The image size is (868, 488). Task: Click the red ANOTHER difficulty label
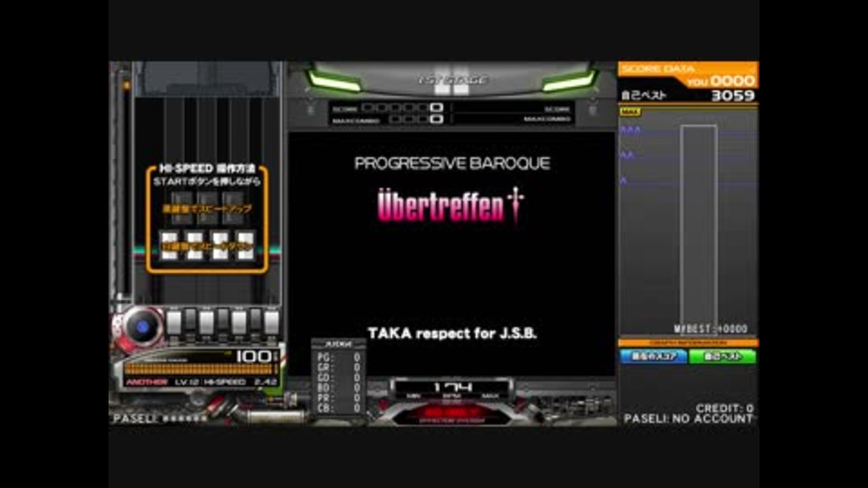pos(146,381)
